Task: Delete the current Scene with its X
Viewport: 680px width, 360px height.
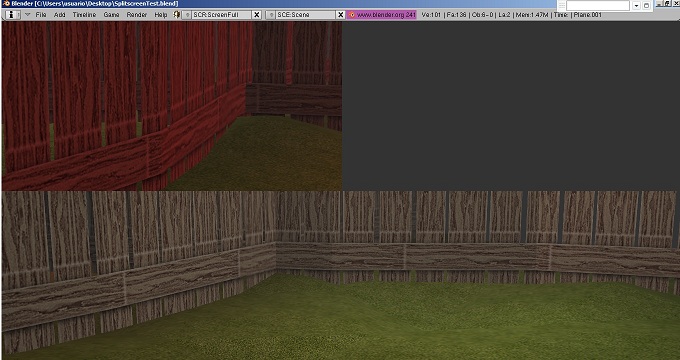Action: coord(341,15)
